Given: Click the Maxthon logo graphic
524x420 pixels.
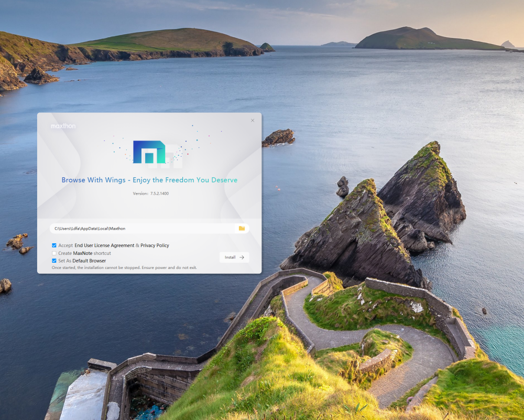Looking at the screenshot, I should tap(150, 152).
